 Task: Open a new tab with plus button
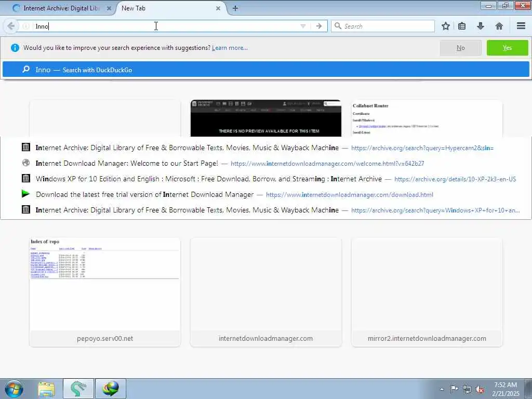point(235,8)
